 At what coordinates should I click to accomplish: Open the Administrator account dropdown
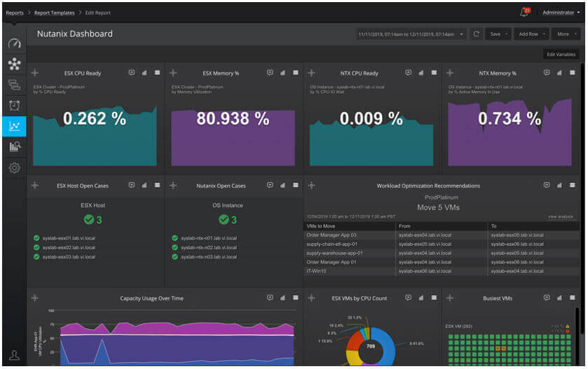pyautogui.click(x=561, y=13)
